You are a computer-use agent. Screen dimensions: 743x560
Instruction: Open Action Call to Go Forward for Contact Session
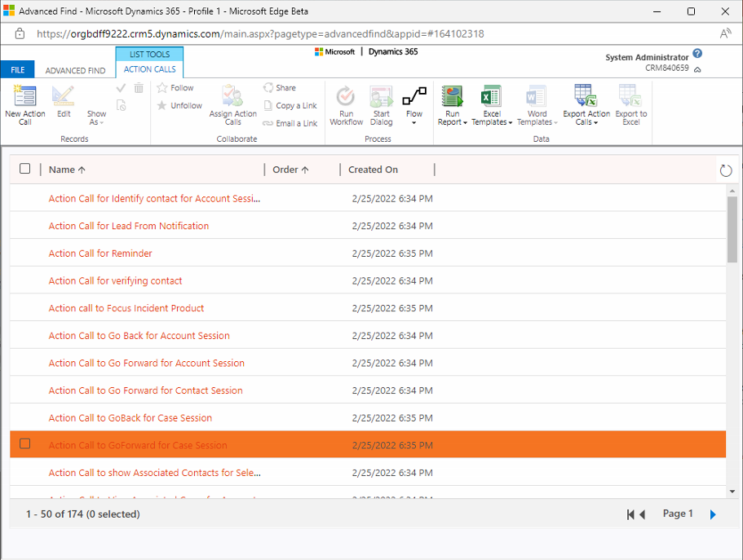(145, 391)
